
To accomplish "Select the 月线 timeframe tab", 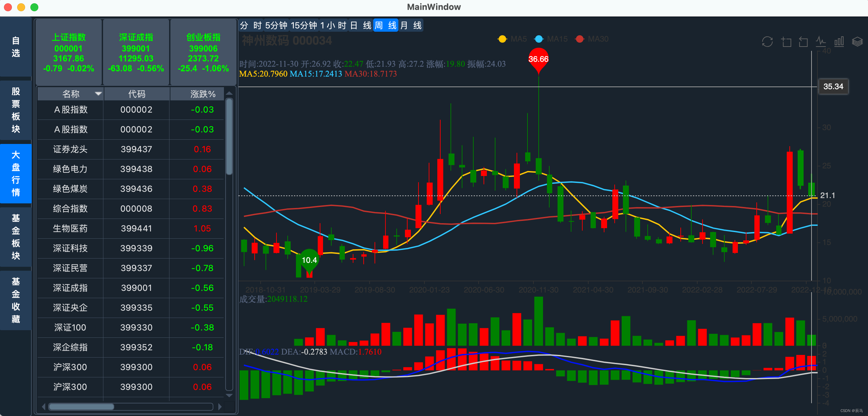I will click(x=411, y=25).
